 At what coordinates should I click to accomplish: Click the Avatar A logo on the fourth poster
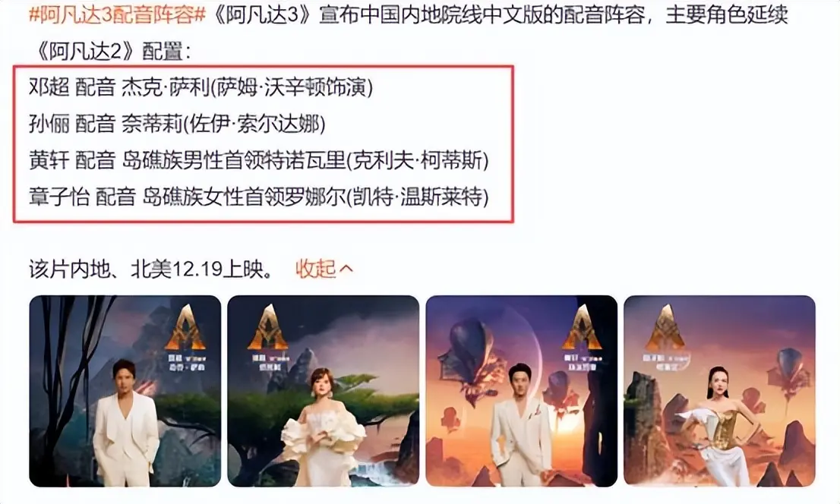tap(666, 327)
